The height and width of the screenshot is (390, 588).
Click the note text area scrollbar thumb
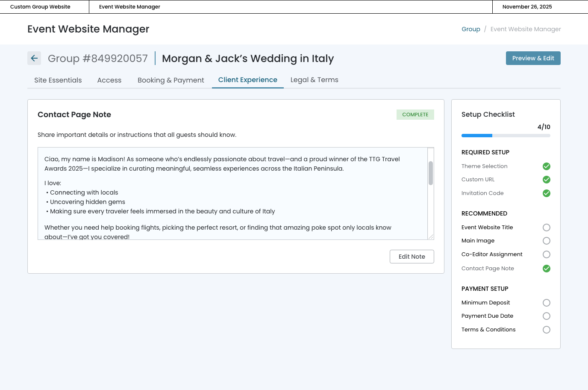(x=431, y=173)
